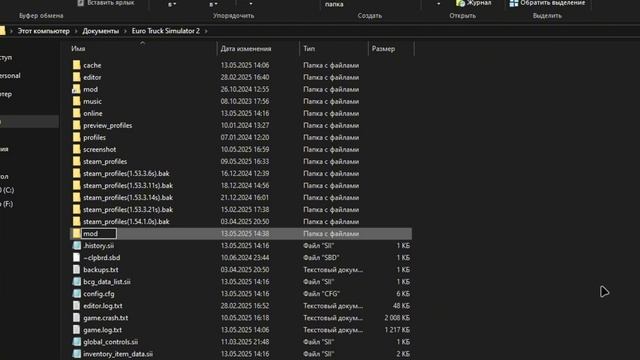
Task: Click the date 07.01.2024 12:20 of profiles
Action: [245, 138]
